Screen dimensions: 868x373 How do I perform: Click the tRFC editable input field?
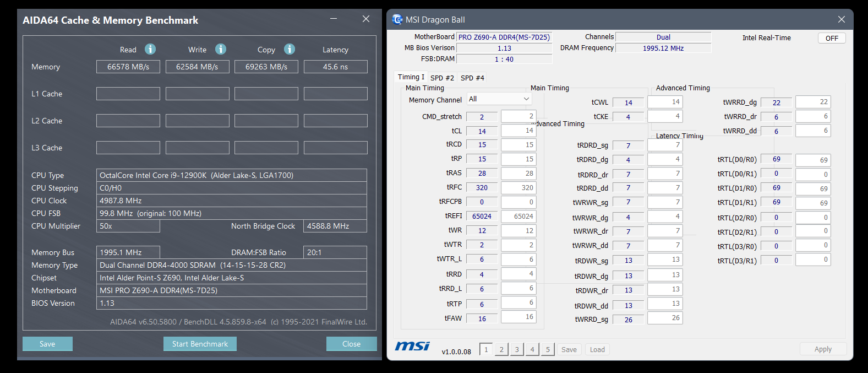[x=518, y=188]
